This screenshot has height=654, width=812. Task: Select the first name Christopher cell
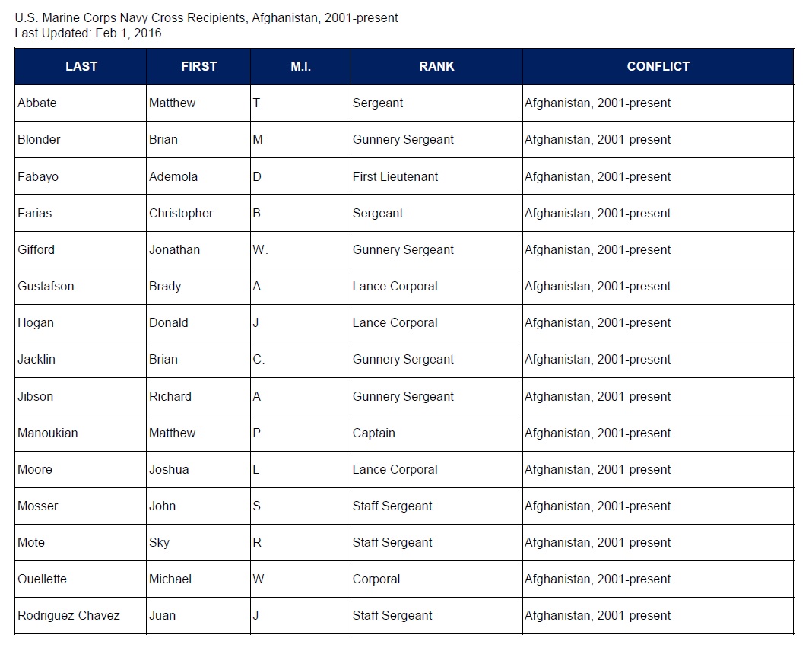(x=181, y=213)
